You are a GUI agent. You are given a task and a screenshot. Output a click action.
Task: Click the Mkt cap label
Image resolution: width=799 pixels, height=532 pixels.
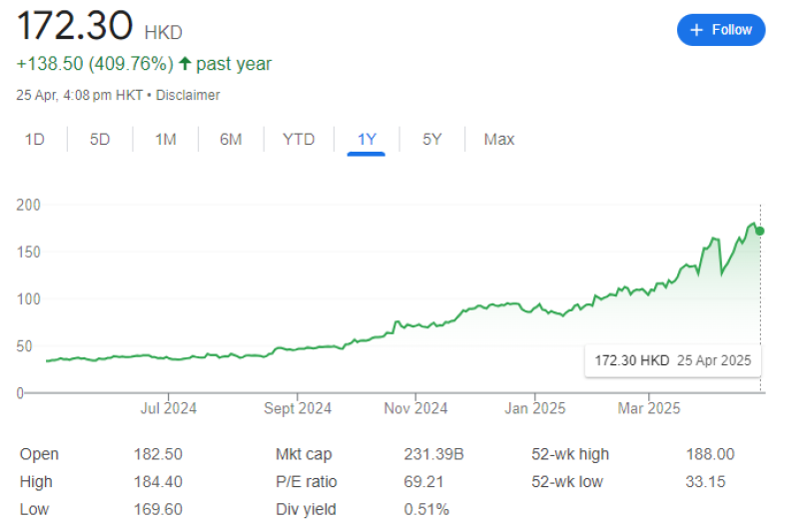point(304,454)
